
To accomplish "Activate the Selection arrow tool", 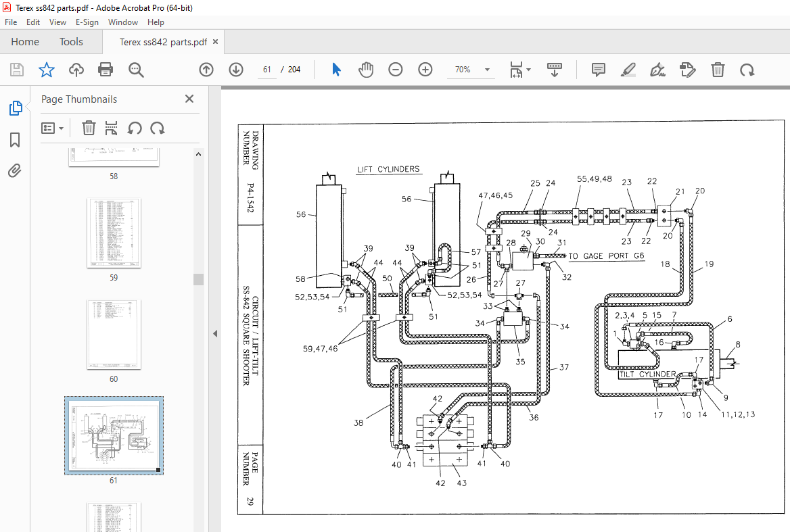I will (x=337, y=70).
